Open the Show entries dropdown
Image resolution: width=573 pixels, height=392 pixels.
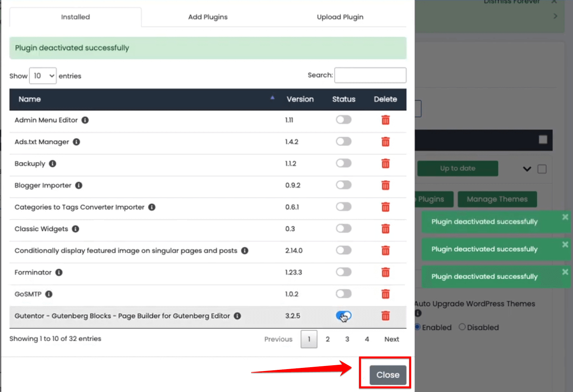click(x=43, y=76)
